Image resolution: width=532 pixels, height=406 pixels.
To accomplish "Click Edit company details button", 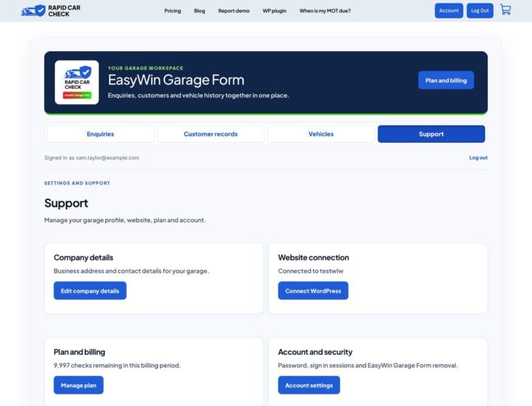I will (x=90, y=290).
